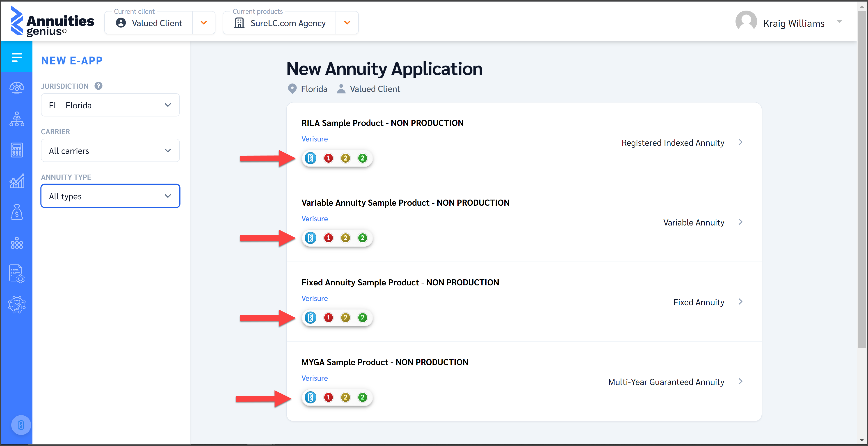Click the green 2 badge on MYGA product

(x=363, y=398)
